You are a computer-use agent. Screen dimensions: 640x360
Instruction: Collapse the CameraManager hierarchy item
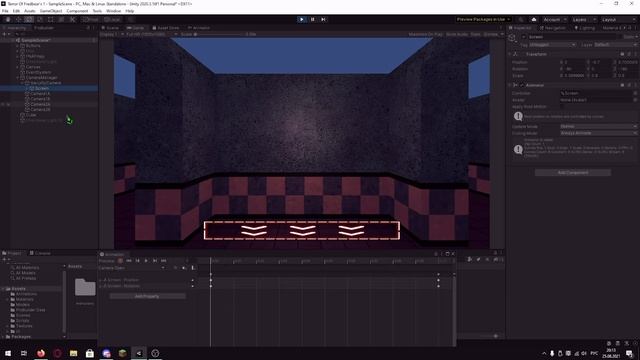(x=18, y=78)
